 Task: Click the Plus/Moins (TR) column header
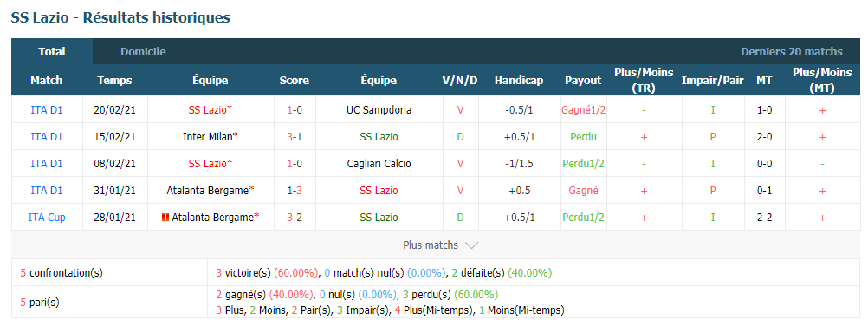(644, 81)
